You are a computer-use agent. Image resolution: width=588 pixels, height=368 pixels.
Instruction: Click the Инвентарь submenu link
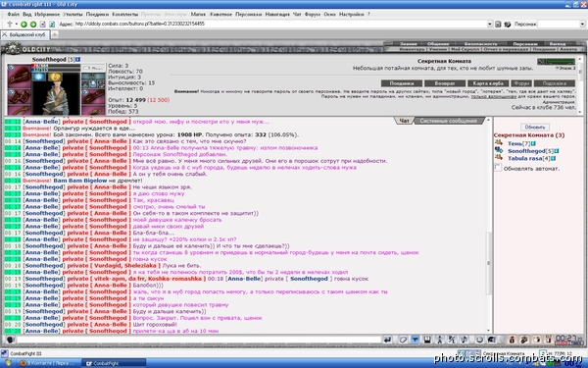click(x=412, y=49)
